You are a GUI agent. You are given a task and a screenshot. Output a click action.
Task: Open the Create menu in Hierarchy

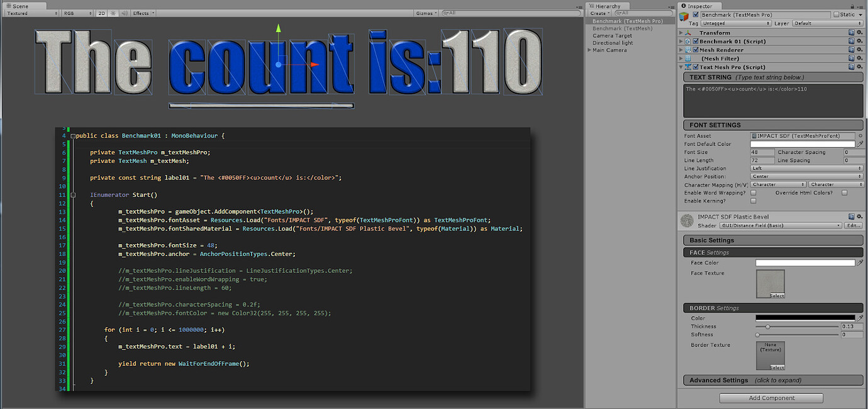tap(598, 13)
